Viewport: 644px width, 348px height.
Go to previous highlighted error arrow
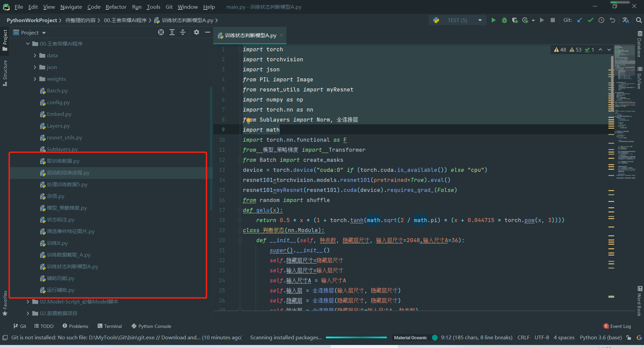pyautogui.click(x=600, y=50)
